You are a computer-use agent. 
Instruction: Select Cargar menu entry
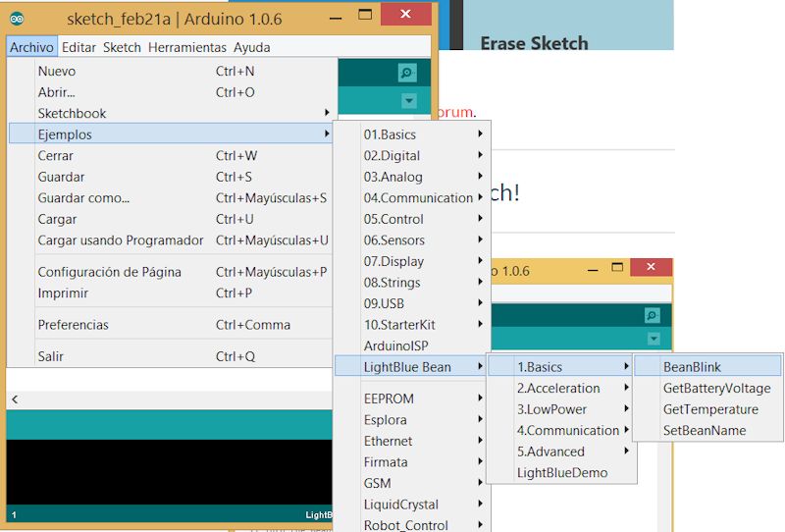170,219
